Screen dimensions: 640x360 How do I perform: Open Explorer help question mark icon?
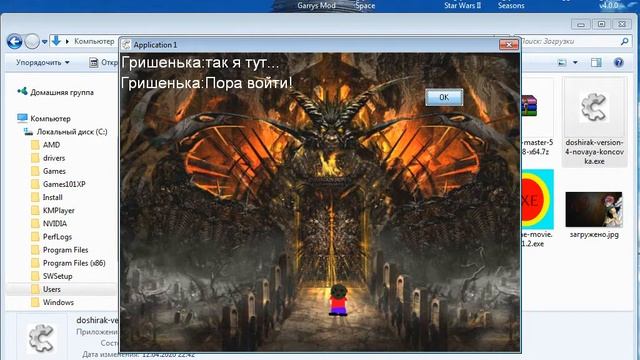point(619,62)
